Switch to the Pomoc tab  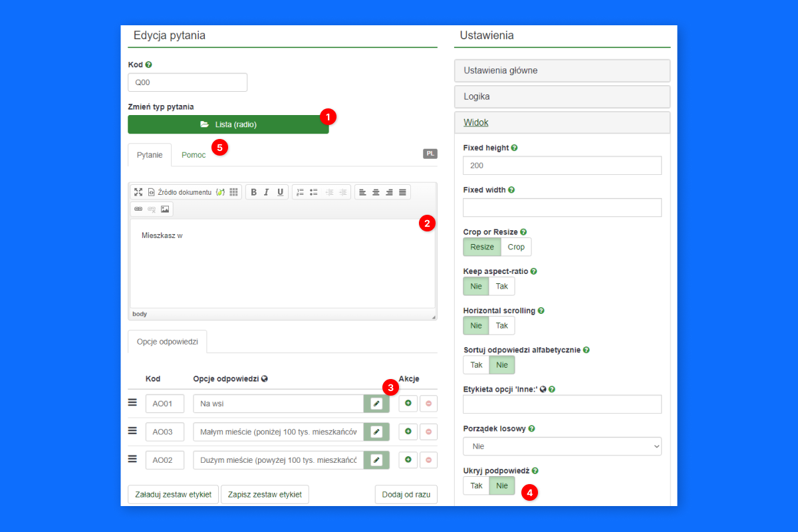click(194, 155)
